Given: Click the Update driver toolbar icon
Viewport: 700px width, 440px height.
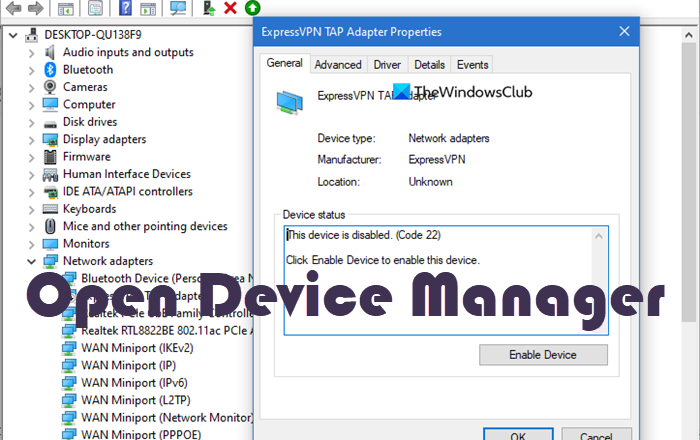Looking at the screenshot, I should 209,8.
